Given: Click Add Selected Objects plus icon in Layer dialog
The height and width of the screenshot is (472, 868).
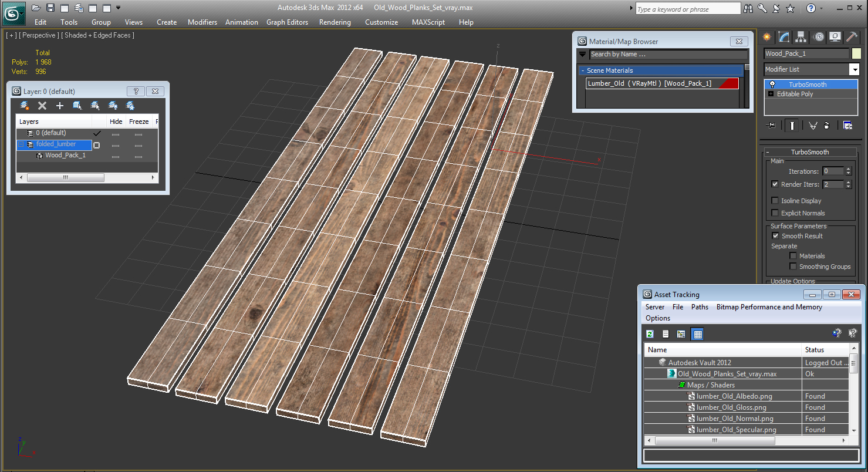Looking at the screenshot, I should (60, 106).
